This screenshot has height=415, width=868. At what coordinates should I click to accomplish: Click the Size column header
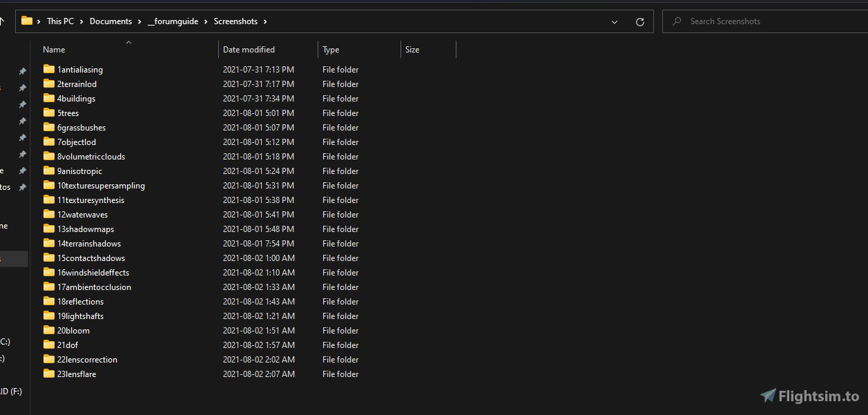point(412,50)
